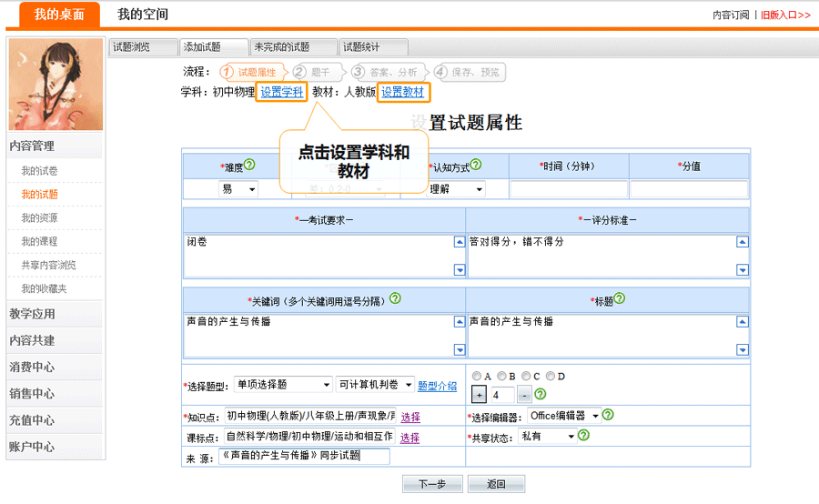Click help icon next to 难度
This screenshot has height=504, width=819.
248,166
